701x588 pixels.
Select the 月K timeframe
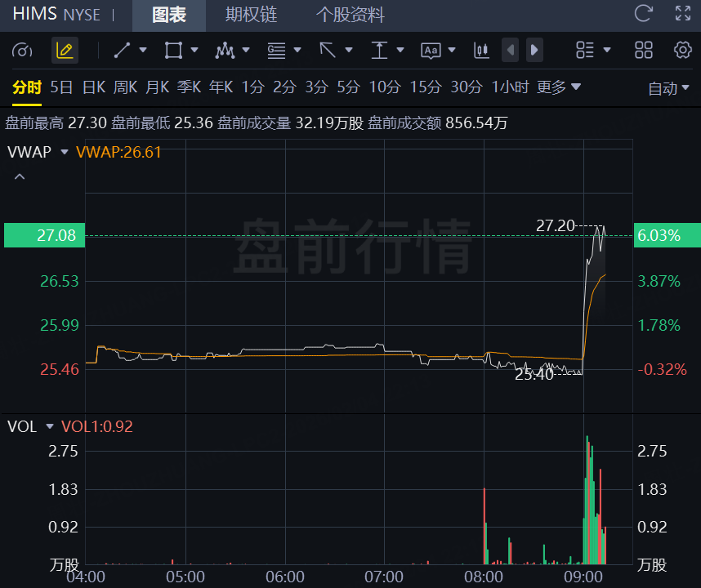(158, 87)
